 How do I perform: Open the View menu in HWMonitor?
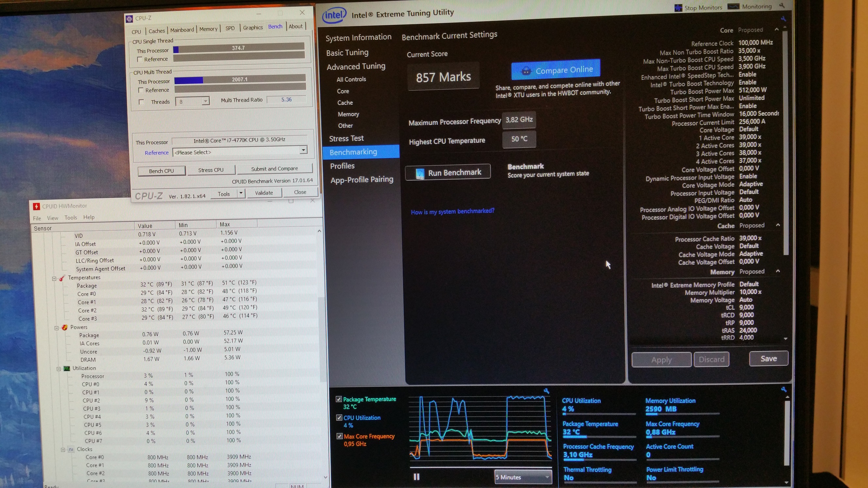[53, 218]
